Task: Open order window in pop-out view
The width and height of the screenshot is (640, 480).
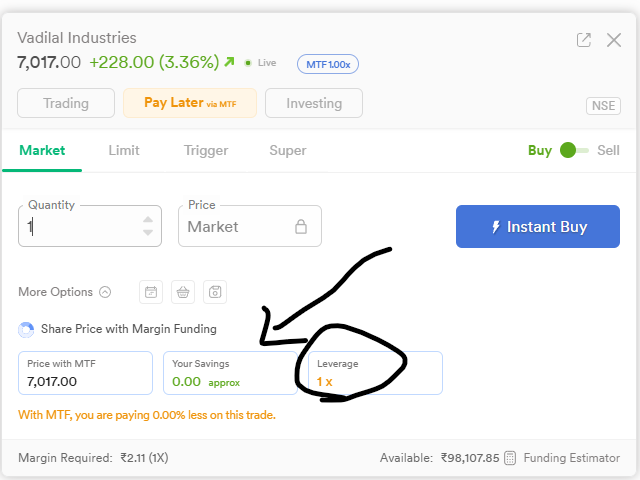Action: (x=584, y=40)
